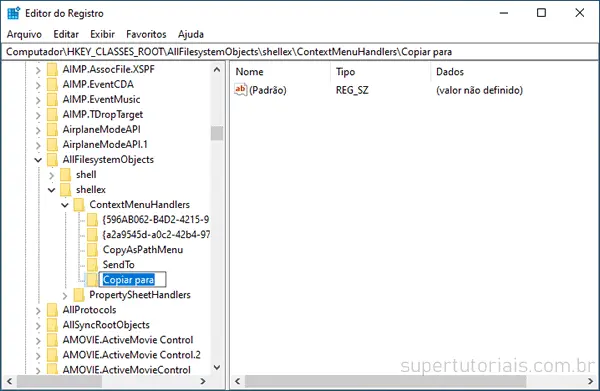Viewport: 600px width, 391px height.
Task: Click the ab string icon of (Padrão) value
Action: click(241, 90)
